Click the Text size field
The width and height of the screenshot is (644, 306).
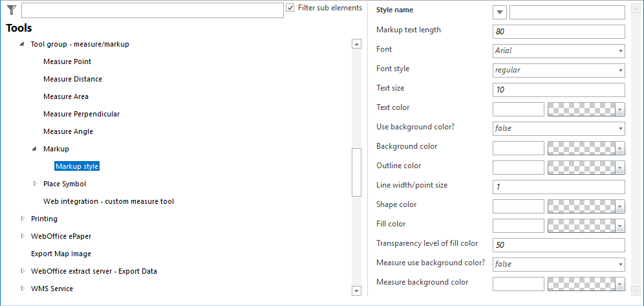tap(559, 89)
